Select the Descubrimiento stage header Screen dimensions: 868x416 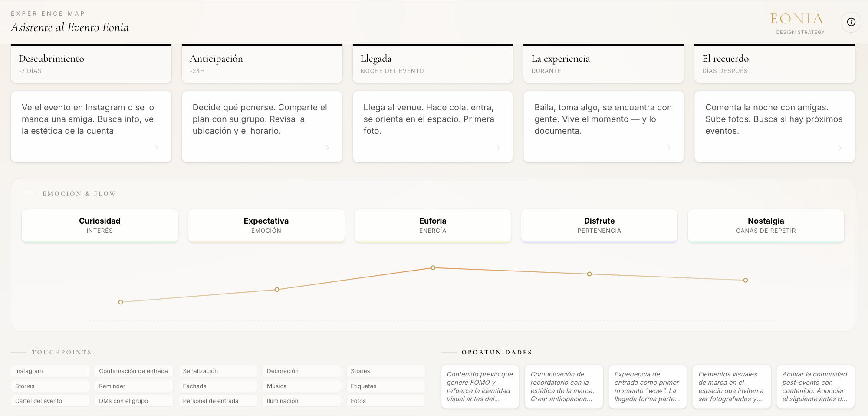(91, 63)
